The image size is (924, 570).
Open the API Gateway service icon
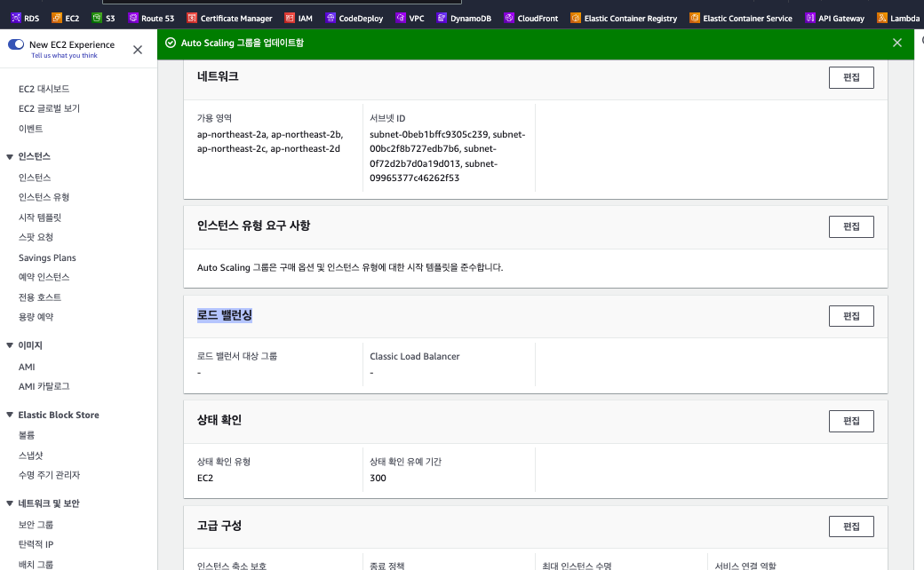point(810,19)
